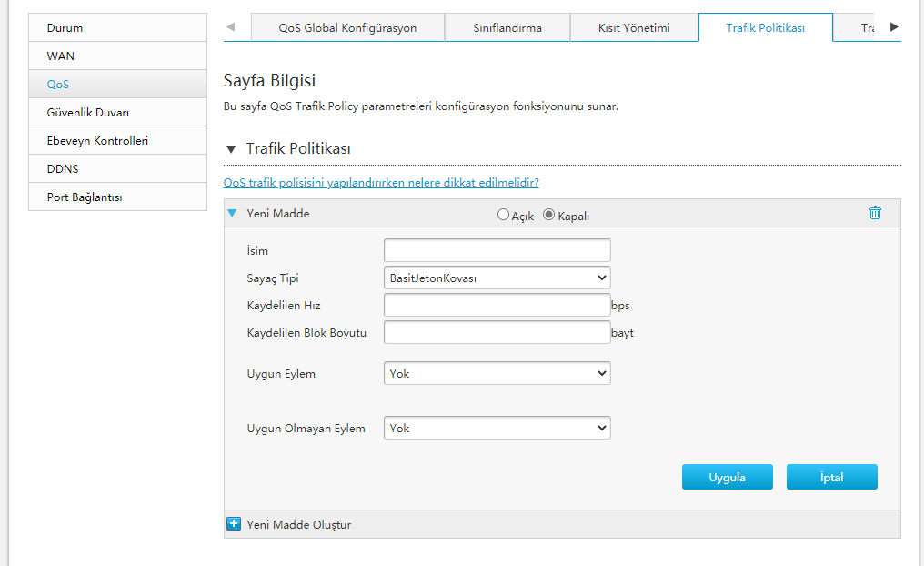Switch to QoS Global Konfigürasyon tab

(x=347, y=27)
